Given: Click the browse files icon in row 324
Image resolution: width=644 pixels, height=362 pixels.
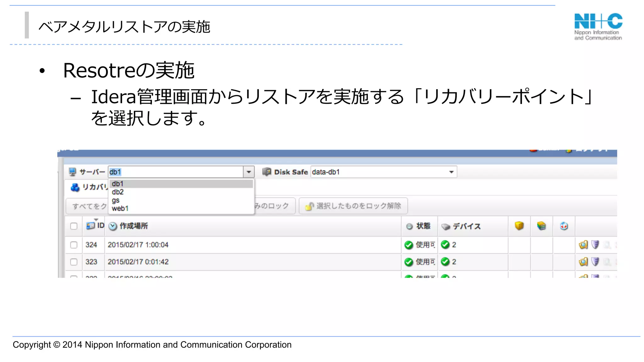Looking at the screenshot, I should click(583, 245).
